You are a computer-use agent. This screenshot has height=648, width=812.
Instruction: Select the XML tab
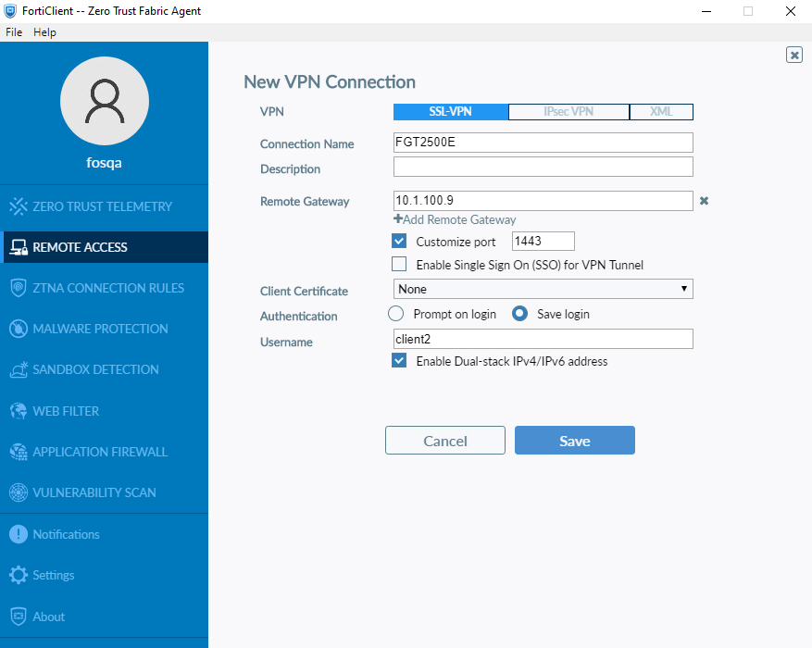point(660,111)
